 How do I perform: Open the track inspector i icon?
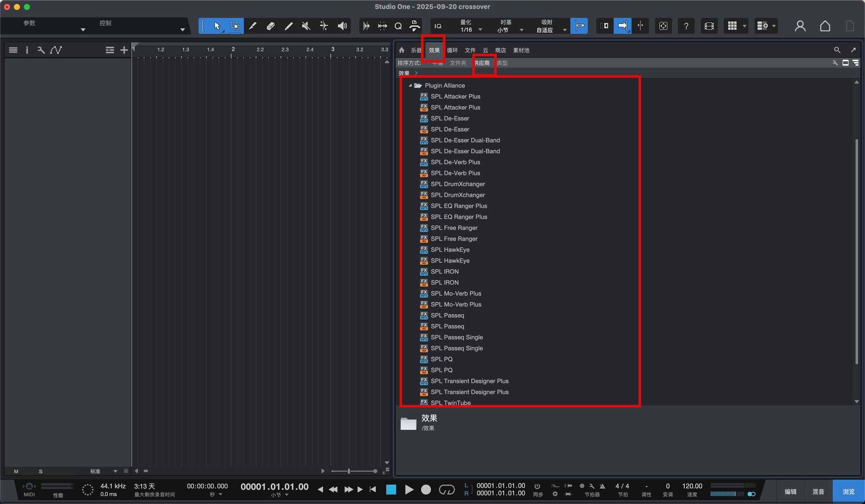(27, 50)
